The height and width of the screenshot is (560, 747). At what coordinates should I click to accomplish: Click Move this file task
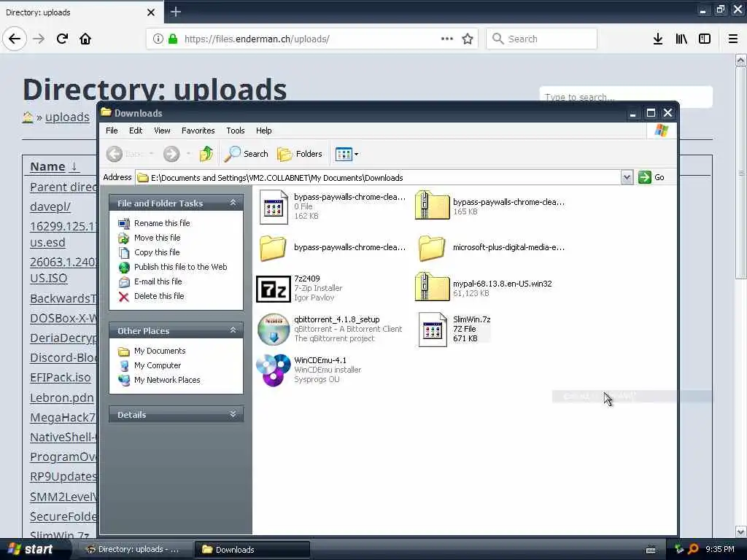[x=158, y=238]
